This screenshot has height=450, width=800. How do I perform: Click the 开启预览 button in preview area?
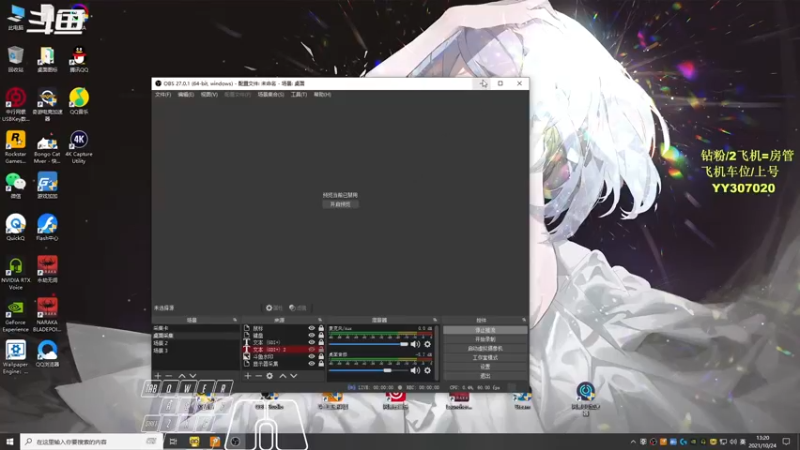point(340,204)
